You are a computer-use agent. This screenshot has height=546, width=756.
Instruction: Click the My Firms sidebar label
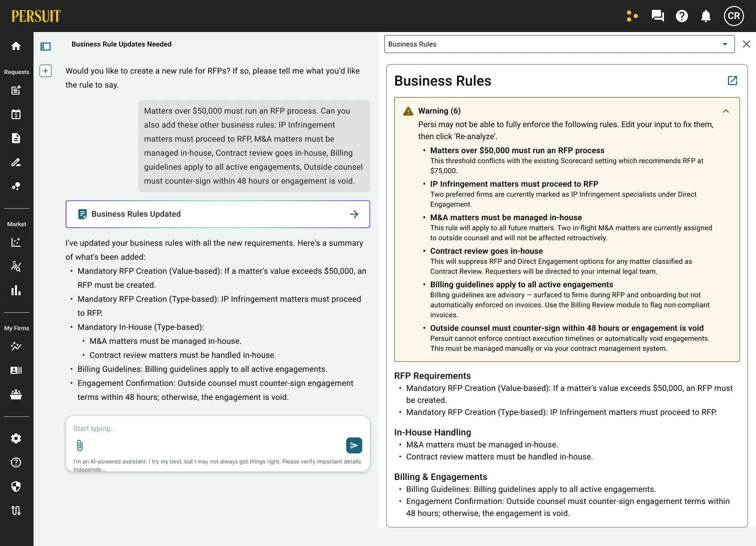coord(17,328)
